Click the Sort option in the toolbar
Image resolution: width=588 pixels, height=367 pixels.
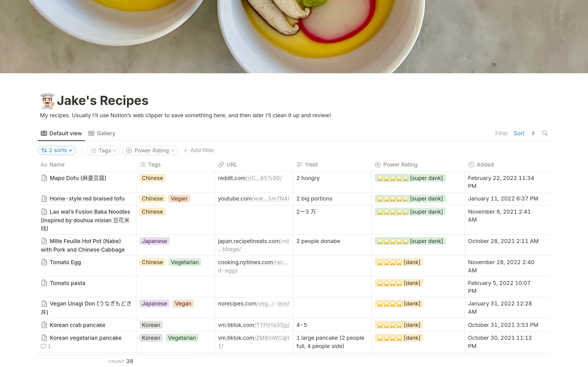coord(519,133)
